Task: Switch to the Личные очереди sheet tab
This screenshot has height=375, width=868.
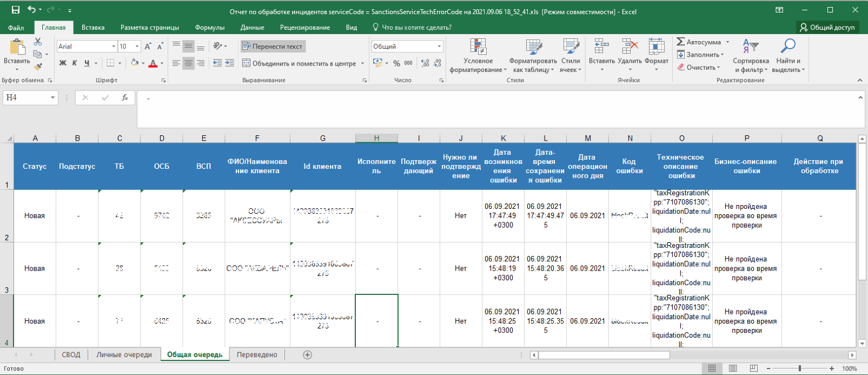Action: pyautogui.click(x=124, y=355)
